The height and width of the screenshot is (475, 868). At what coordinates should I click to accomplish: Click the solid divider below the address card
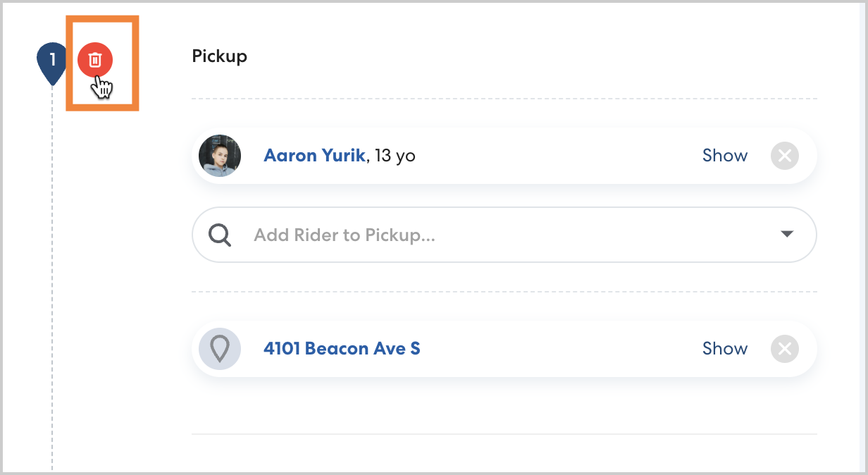(504, 433)
